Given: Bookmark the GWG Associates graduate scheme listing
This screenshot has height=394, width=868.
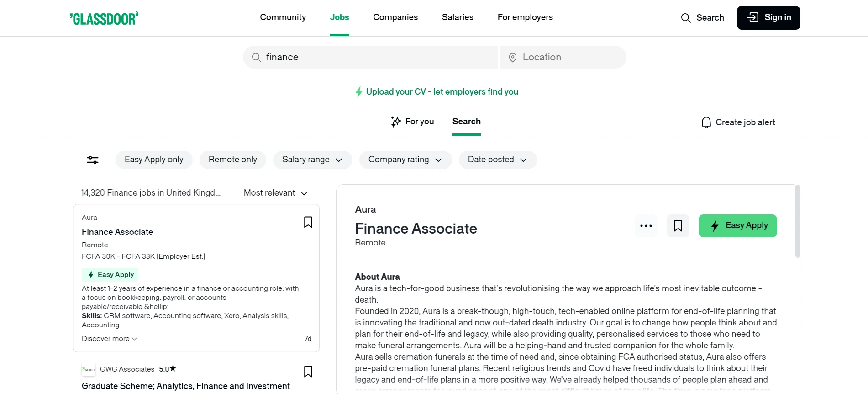Looking at the screenshot, I should 308,372.
